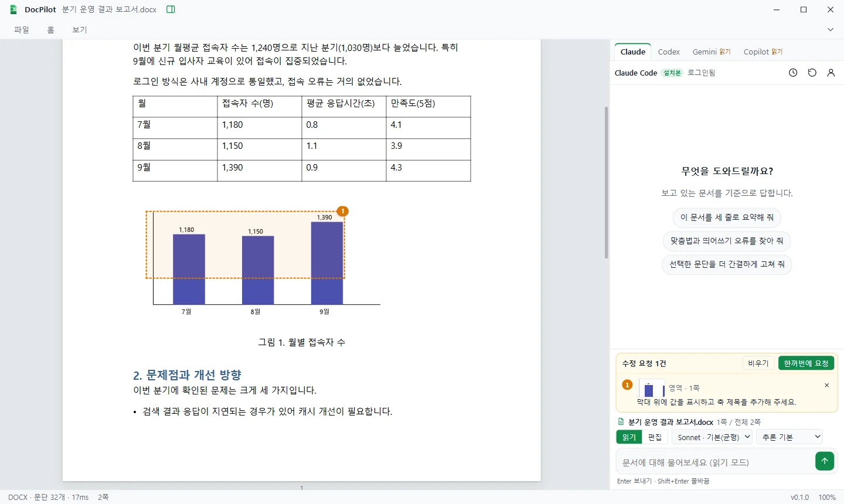
Task: Click the 8월 row label in the table
Action: tap(175, 149)
